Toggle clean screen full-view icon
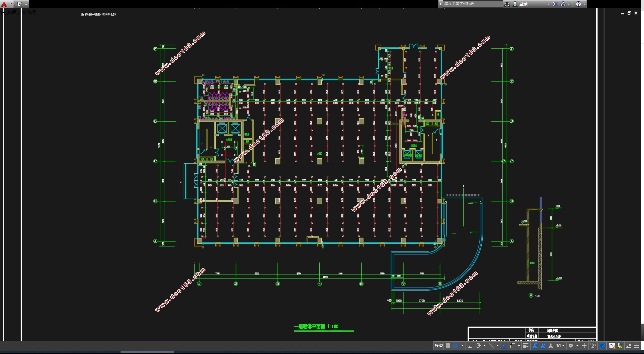Viewport: 644px width, 354px height. [629, 346]
